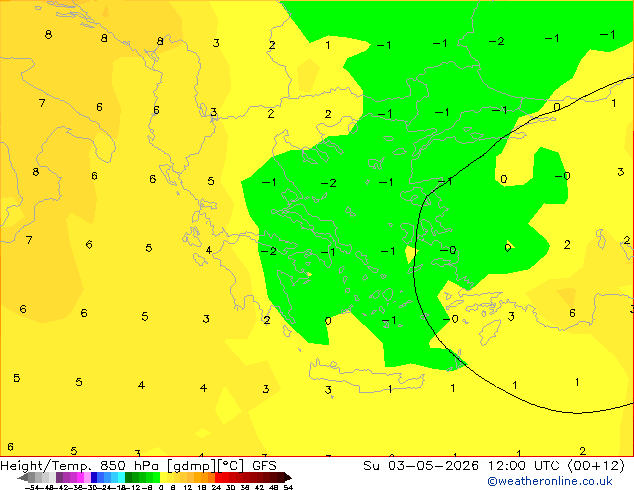The width and height of the screenshot is (634, 490).
Task: Select the dark blue swatch in the temperature legend
Action: coord(94,477)
